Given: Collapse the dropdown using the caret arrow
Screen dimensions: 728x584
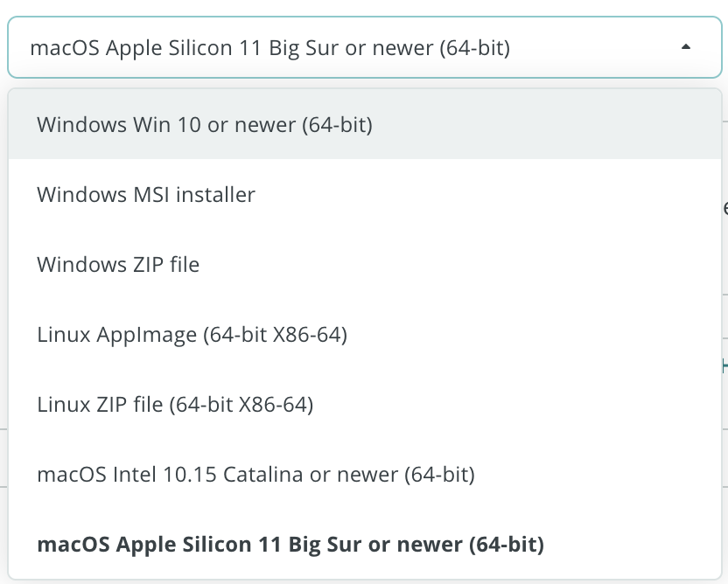Looking at the screenshot, I should point(686,47).
